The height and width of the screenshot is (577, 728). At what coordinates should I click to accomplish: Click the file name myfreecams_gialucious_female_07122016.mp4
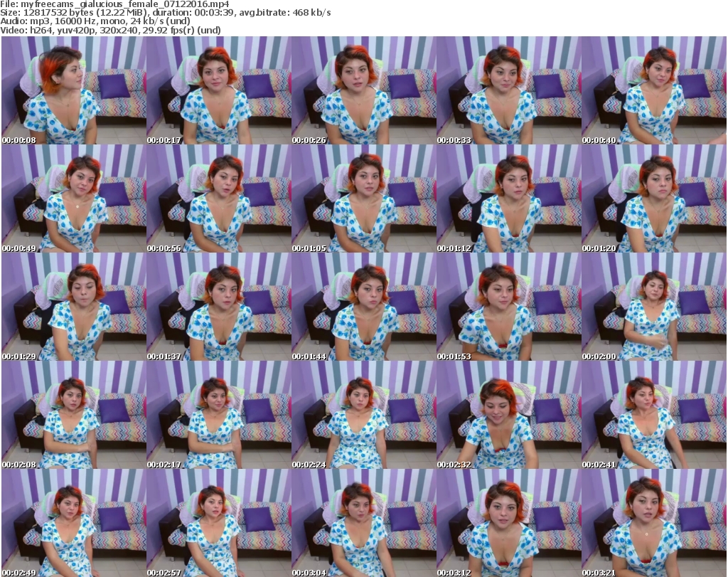coord(125,4)
